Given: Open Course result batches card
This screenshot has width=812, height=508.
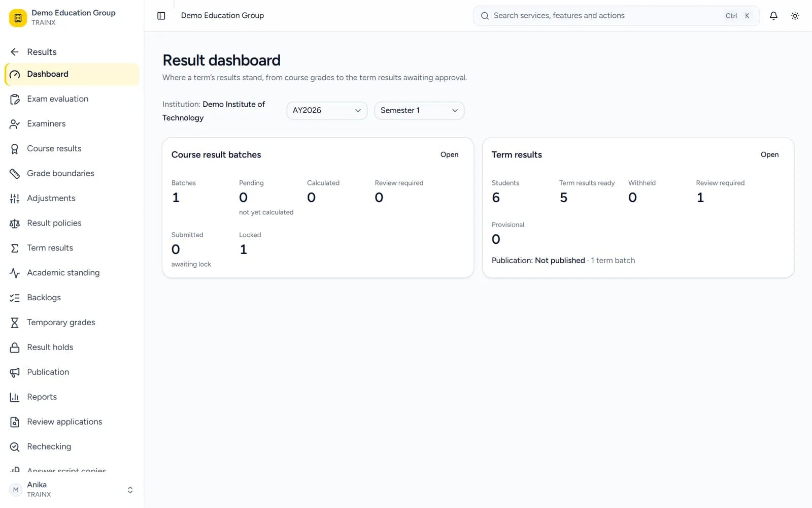Looking at the screenshot, I should (449, 154).
